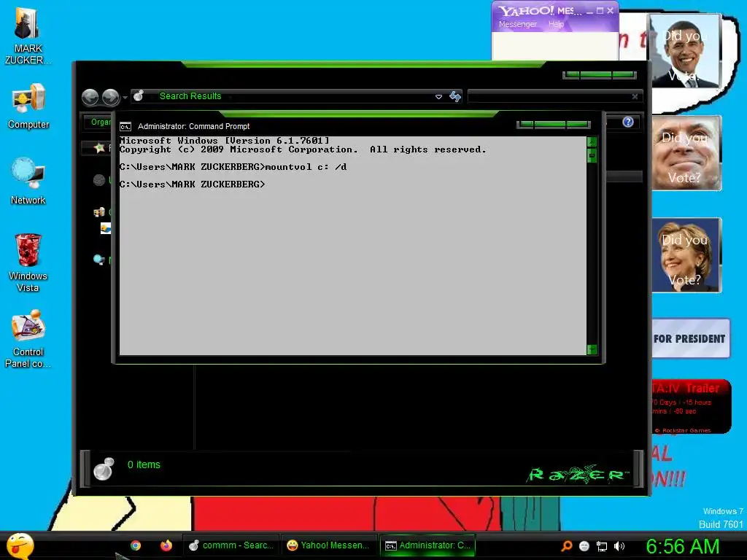
Task: Click the text 'mountvol c: /d' command line
Action: pyautogui.click(x=306, y=167)
